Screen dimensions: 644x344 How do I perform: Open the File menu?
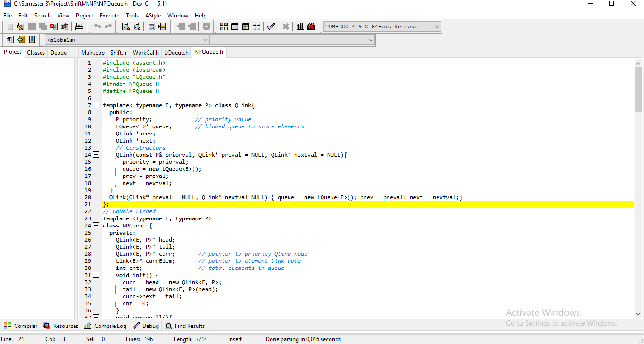coord(8,16)
